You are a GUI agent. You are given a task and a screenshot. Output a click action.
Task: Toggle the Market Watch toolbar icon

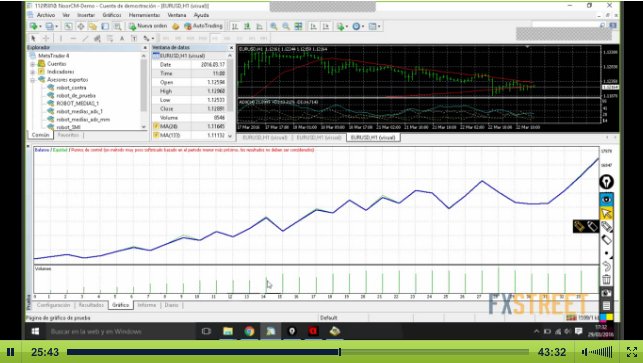tap(68, 26)
